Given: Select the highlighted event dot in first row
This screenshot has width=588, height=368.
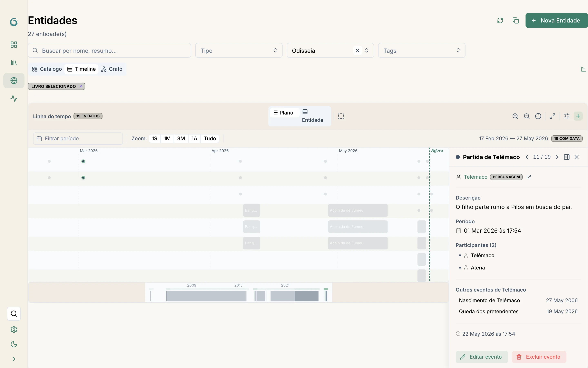Looking at the screenshot, I should (x=83, y=161).
